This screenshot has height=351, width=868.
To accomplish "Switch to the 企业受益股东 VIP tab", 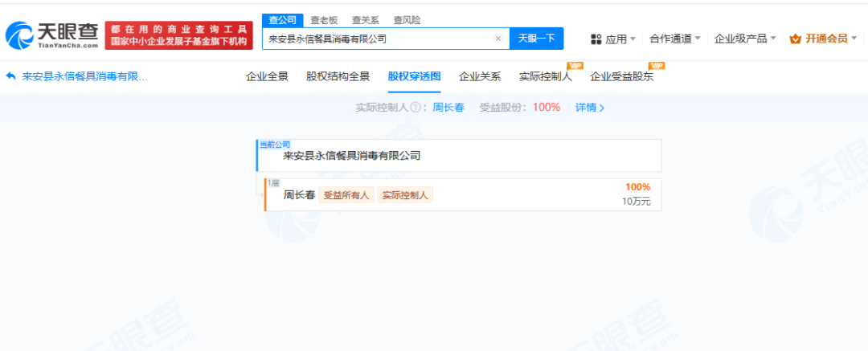I will tap(621, 77).
